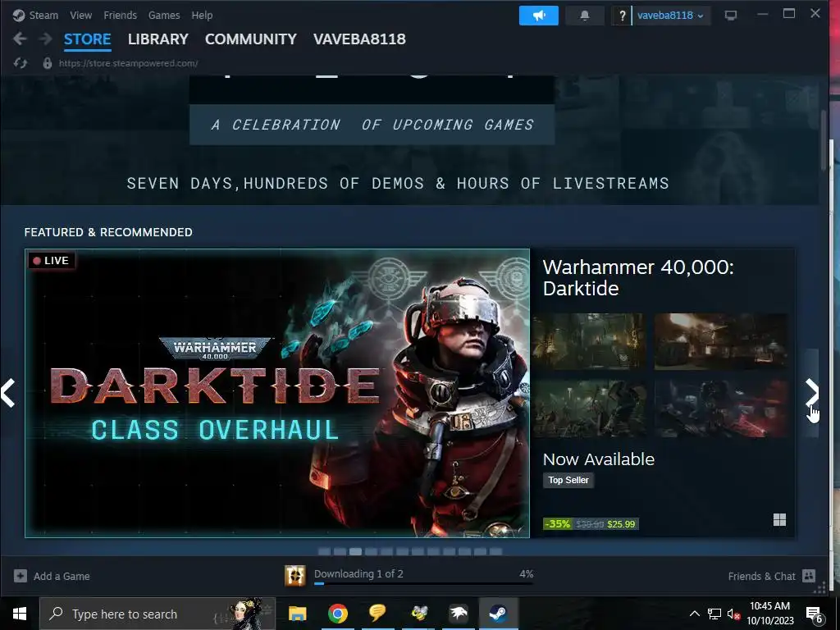
Task: Click the blue announcements megaphone button
Action: (x=538, y=16)
